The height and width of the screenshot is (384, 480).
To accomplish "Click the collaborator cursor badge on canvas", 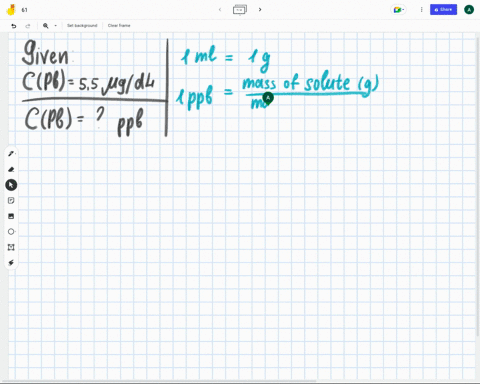I will [x=268, y=98].
